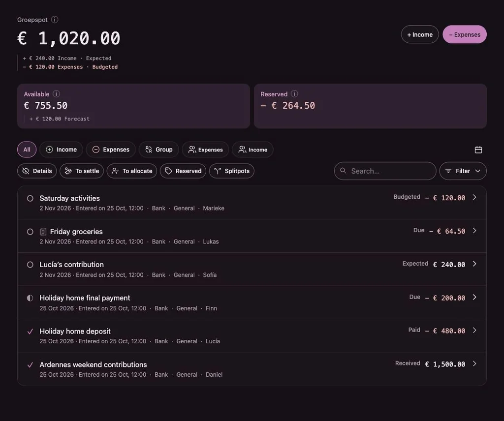Open the calendar date picker icon
Screen dimensions: 504x421
click(478, 150)
